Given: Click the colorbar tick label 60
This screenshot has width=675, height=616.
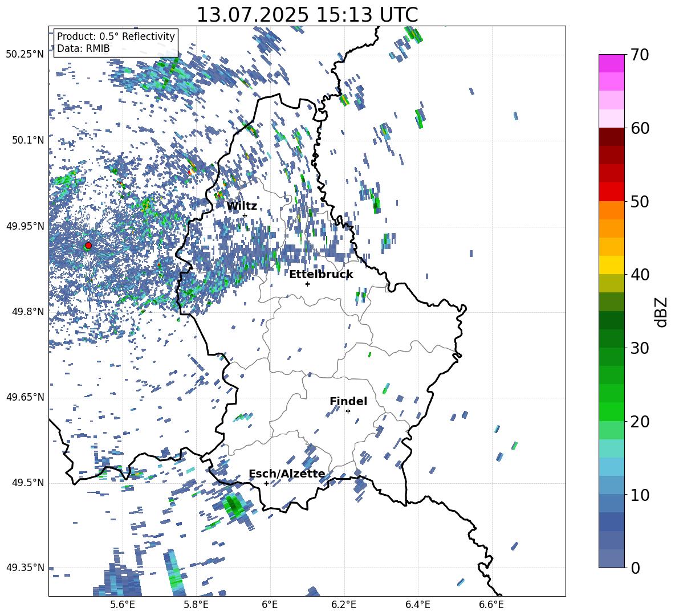Looking at the screenshot, I should (x=640, y=128).
